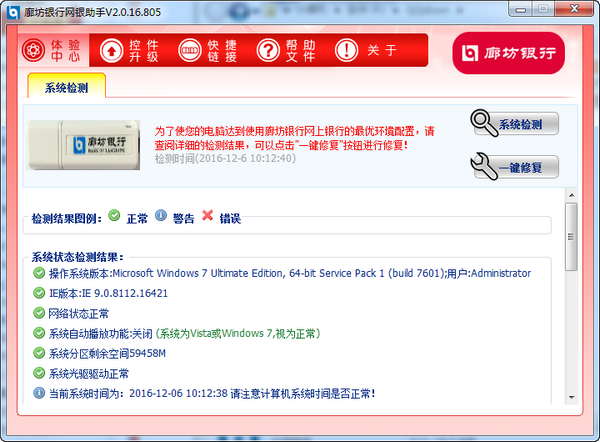600x442 pixels.
Task: Click the 廊坊银行 logo badge
Action: [509, 53]
